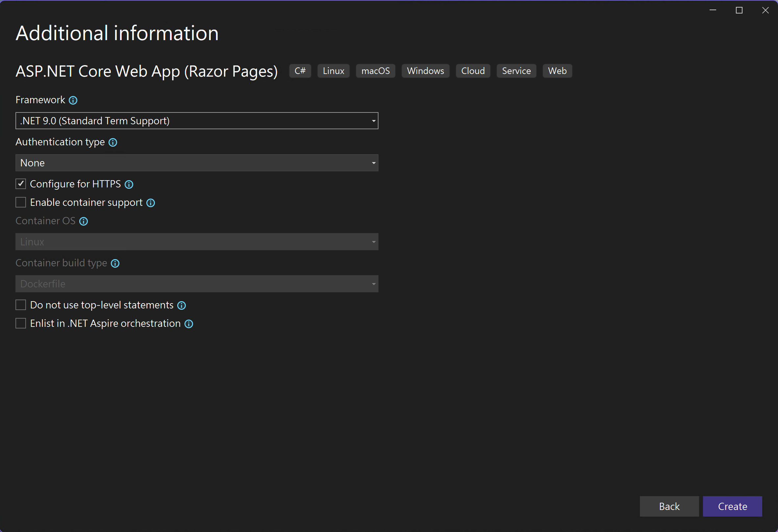Check Do not use top-level statements
Viewport: 778px width, 532px height.
pos(21,305)
